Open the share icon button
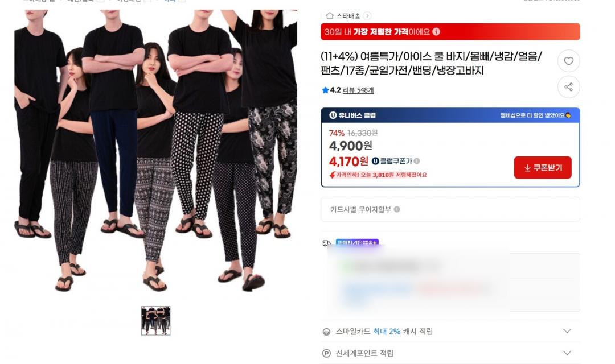The height and width of the screenshot is (364, 615). 568,87
